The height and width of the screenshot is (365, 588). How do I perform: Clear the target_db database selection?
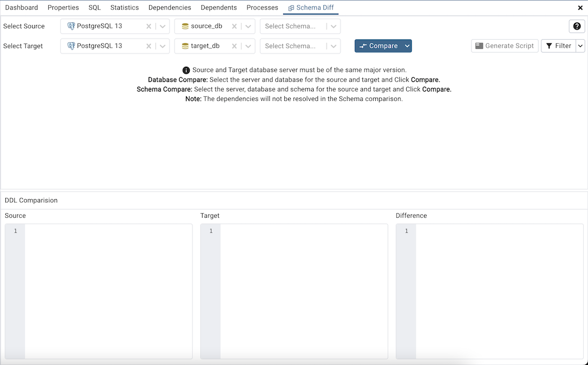click(234, 45)
